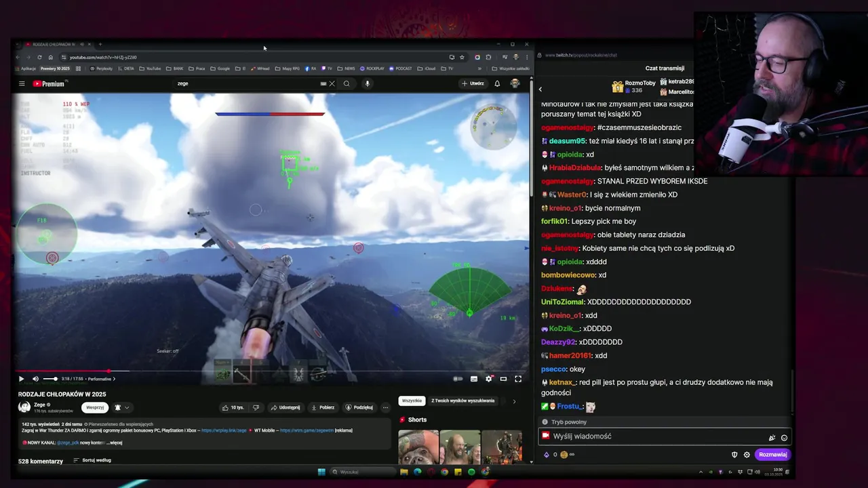This screenshot has height=488, width=868.
Task: Show hidden system tray icons
Action: [701, 472]
